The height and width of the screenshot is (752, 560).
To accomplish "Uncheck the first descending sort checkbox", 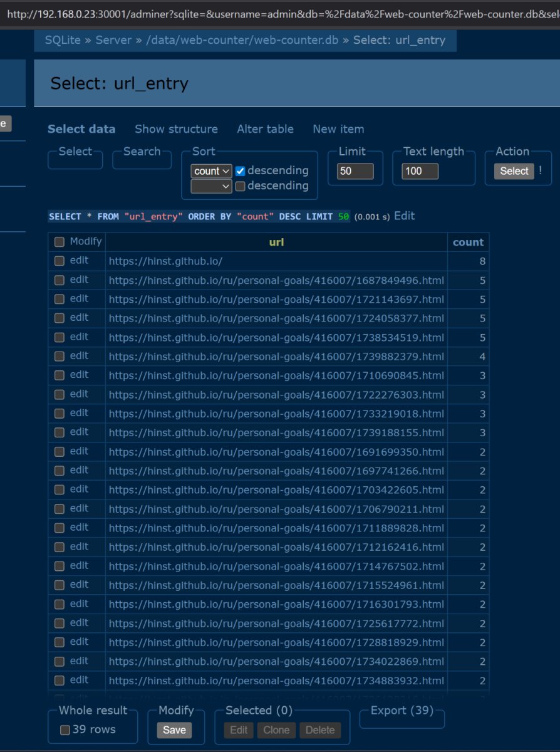I will click(240, 171).
